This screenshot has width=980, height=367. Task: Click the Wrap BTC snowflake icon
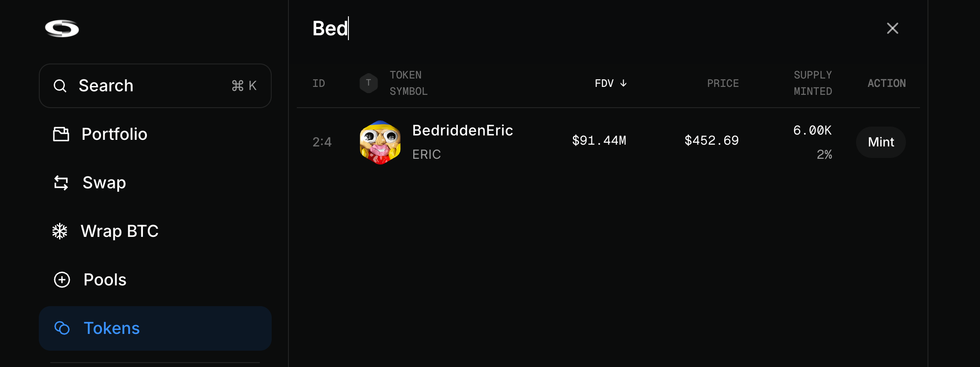click(60, 231)
